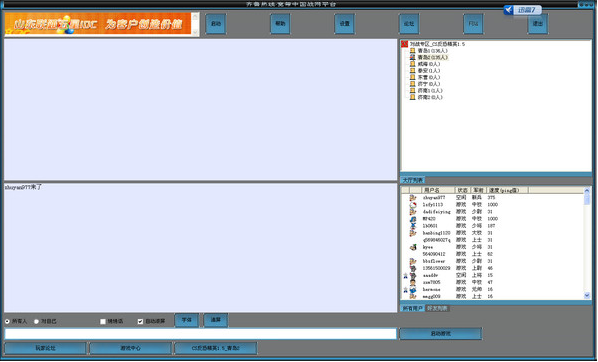Image resolution: width=598 pixels, height=362 pixels.
Task: Click the banner's small down arrow
Action: 195,32
